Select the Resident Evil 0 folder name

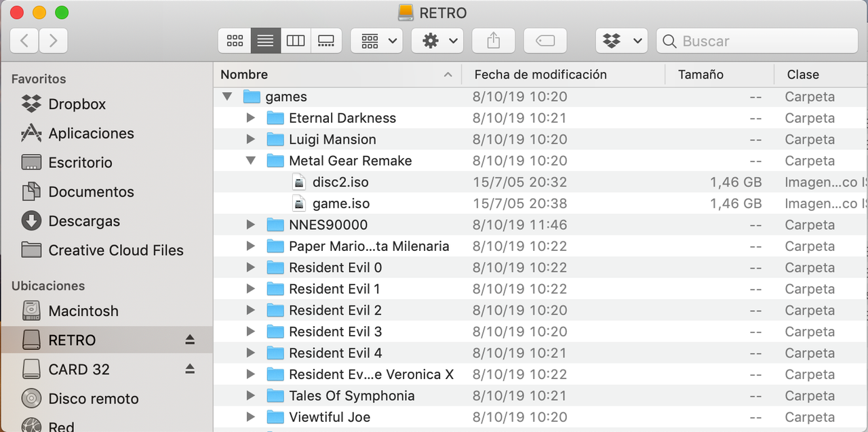pos(335,267)
